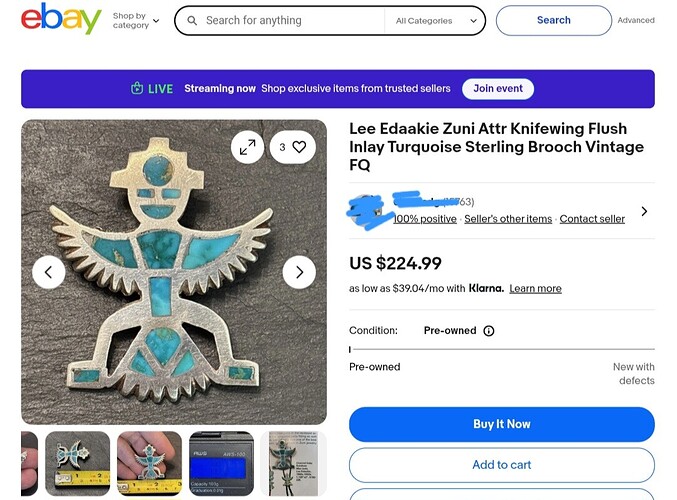677x500 pixels.
Task: Select the brooch-in-hand thumbnail image
Action: coord(149,463)
